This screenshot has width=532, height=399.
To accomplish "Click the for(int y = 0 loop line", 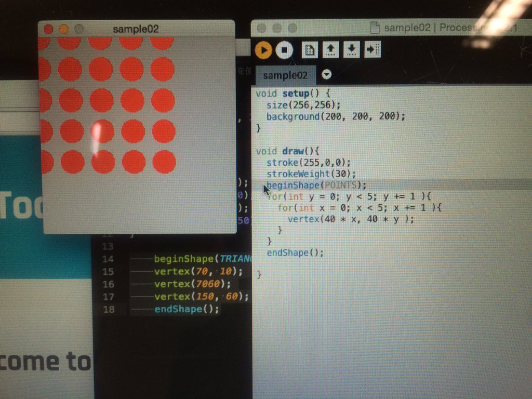I will pos(349,196).
